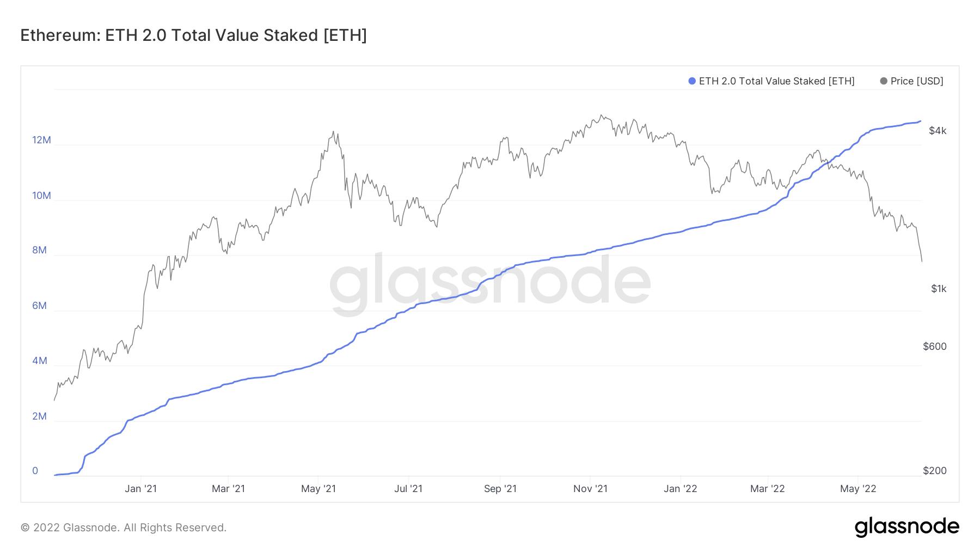
Task: Click the Jan '21 axis label
Action: coord(140,488)
